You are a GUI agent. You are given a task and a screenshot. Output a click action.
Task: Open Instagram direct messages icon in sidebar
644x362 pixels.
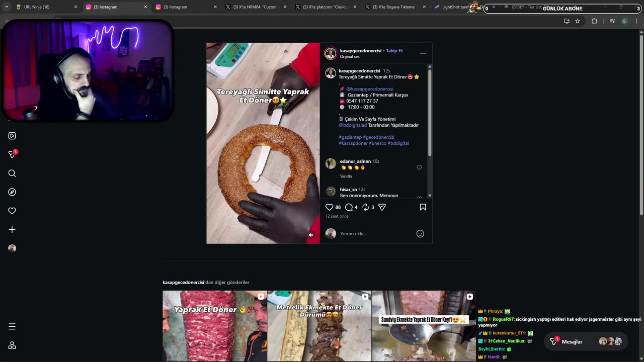coord(12,154)
